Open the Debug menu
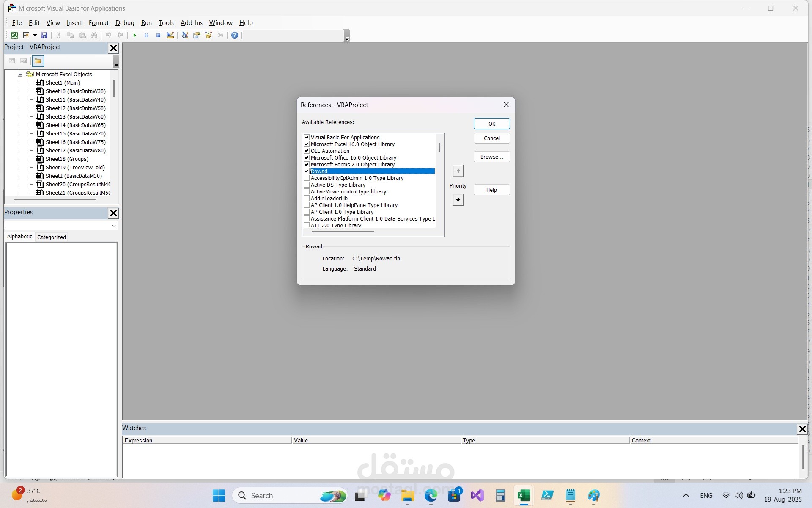 [x=125, y=23]
